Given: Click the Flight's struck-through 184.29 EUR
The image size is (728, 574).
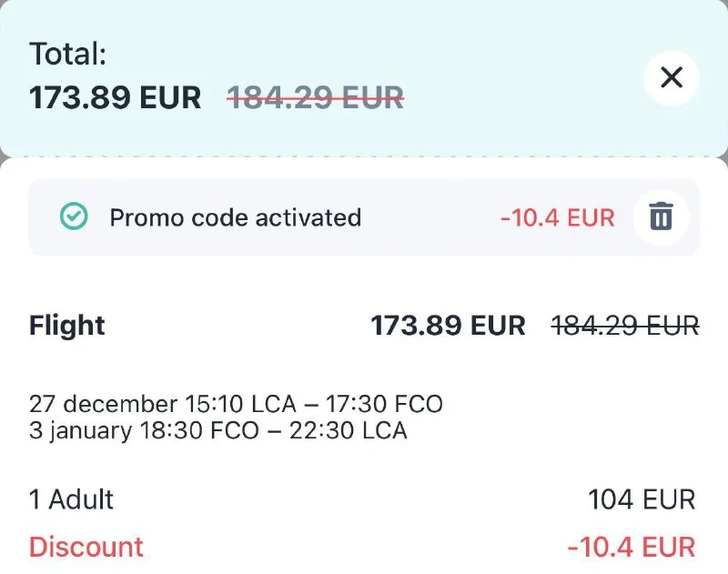Looking at the screenshot, I should pyautogui.click(x=625, y=325).
